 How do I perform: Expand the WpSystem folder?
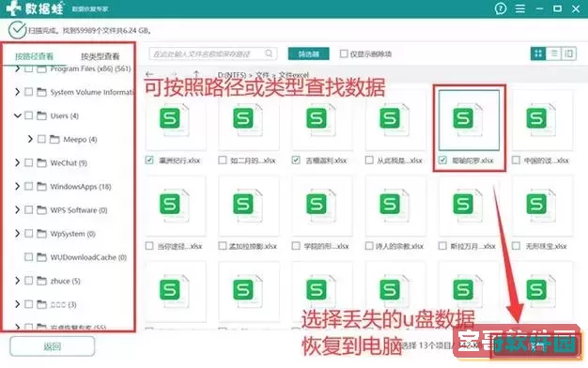(17, 234)
